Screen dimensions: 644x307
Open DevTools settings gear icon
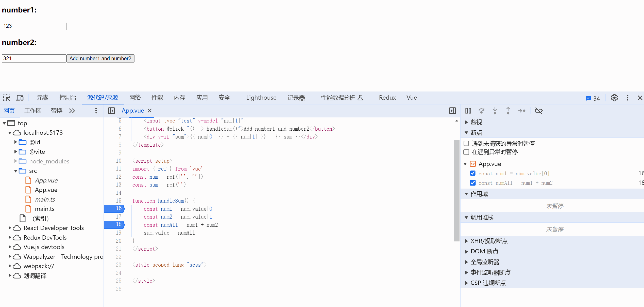tap(614, 98)
